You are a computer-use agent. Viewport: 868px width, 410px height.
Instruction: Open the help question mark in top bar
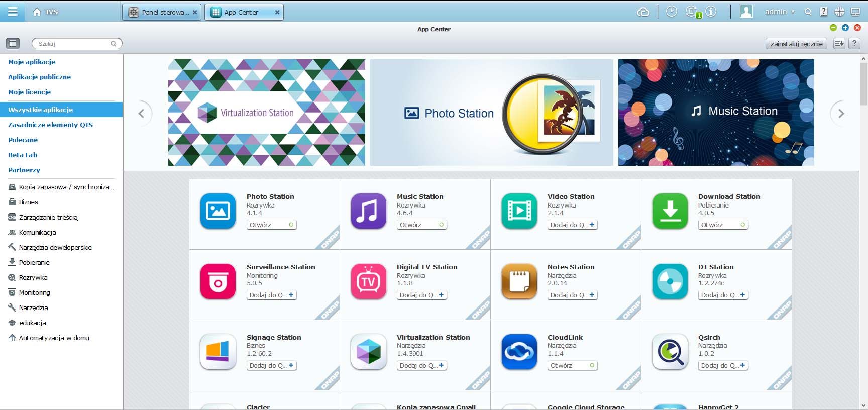824,12
